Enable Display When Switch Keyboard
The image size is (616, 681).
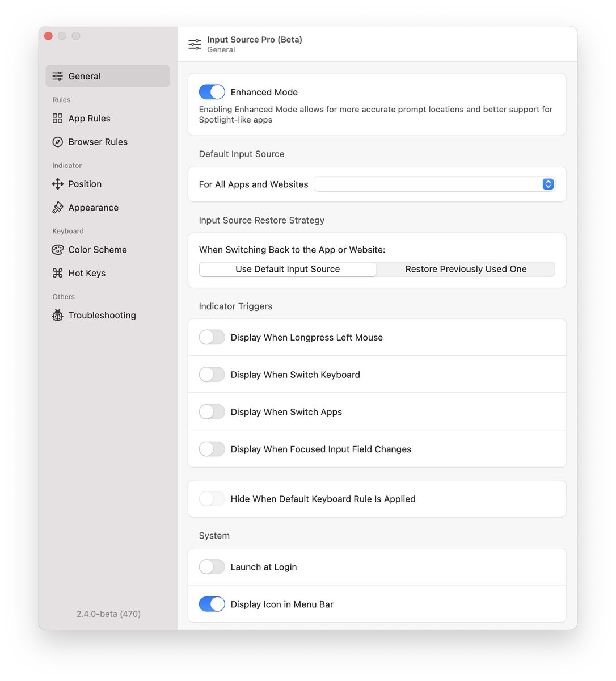point(212,375)
